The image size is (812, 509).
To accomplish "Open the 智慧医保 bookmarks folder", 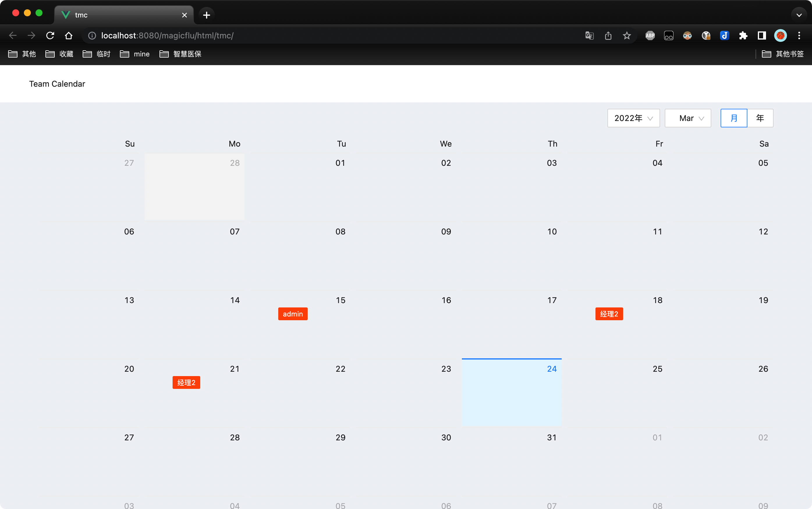I will pos(180,54).
